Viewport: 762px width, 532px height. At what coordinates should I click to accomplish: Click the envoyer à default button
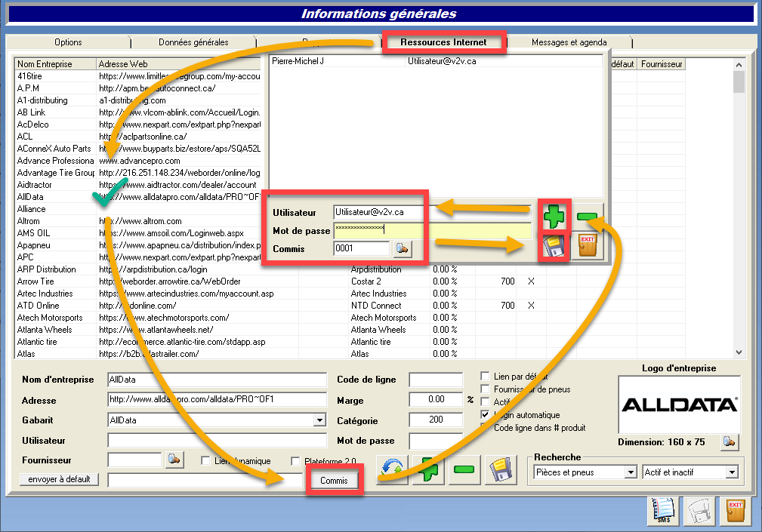pos(59,479)
